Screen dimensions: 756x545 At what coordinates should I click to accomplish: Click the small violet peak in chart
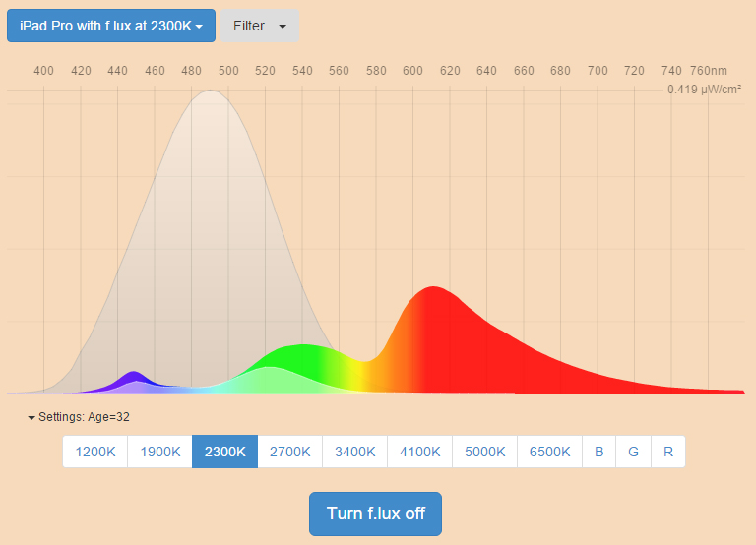134,379
